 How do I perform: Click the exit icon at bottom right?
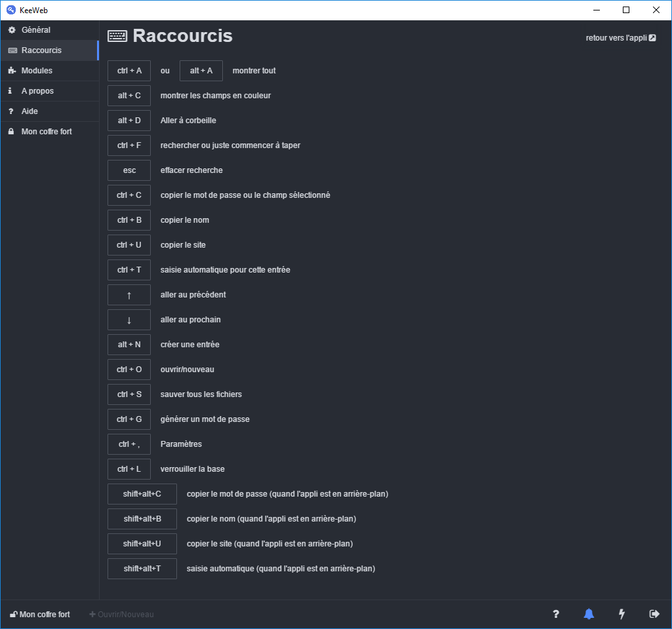pos(654,614)
